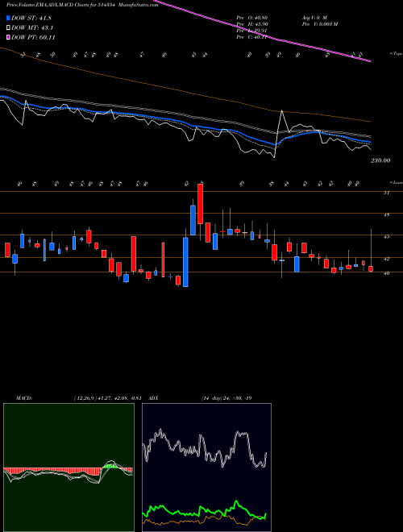
Task: Click the 230.00 price label
Action: 380,160
